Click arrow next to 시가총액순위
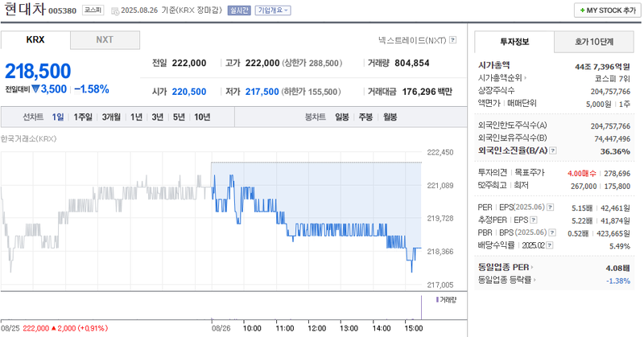The width and height of the screenshot is (644, 337). (526, 77)
